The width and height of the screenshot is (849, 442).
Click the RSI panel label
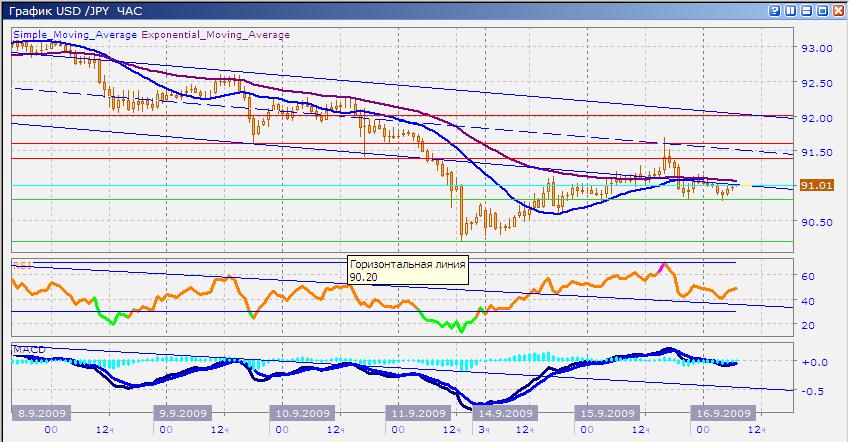[x=23, y=264]
